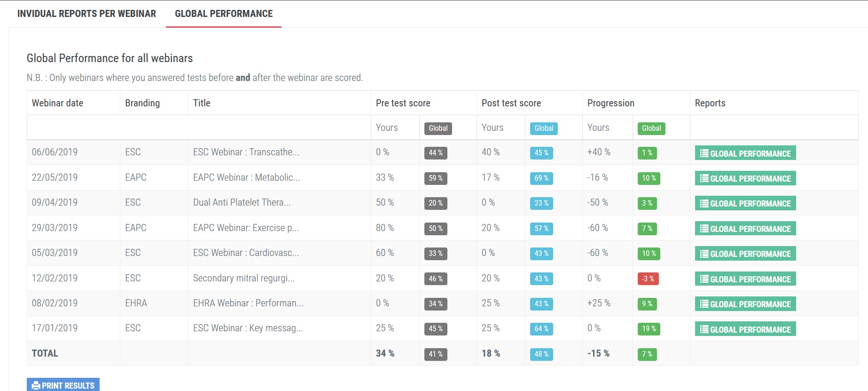868x391 pixels.
Task: Click list icon in 22/05/2019 report button
Action: pyautogui.click(x=704, y=178)
